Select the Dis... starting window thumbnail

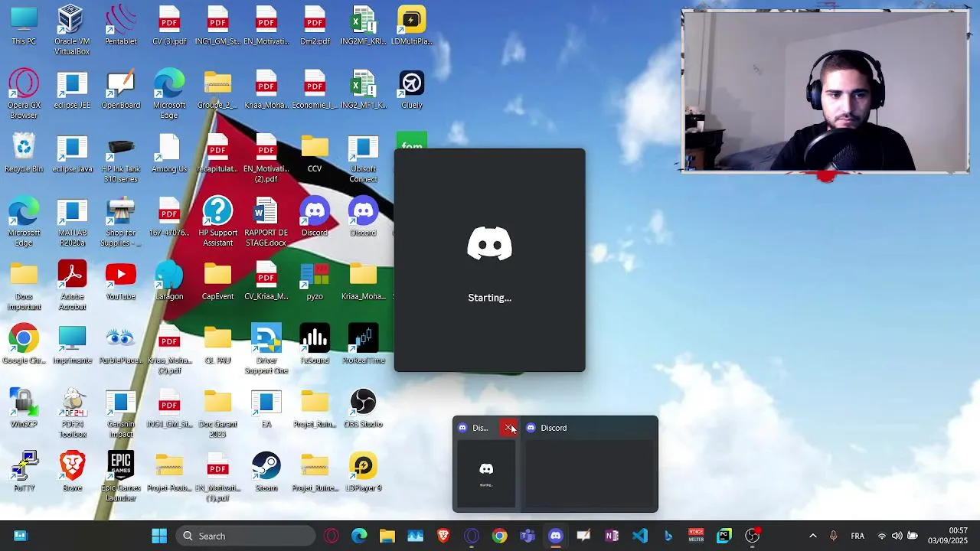pyautogui.click(x=486, y=473)
